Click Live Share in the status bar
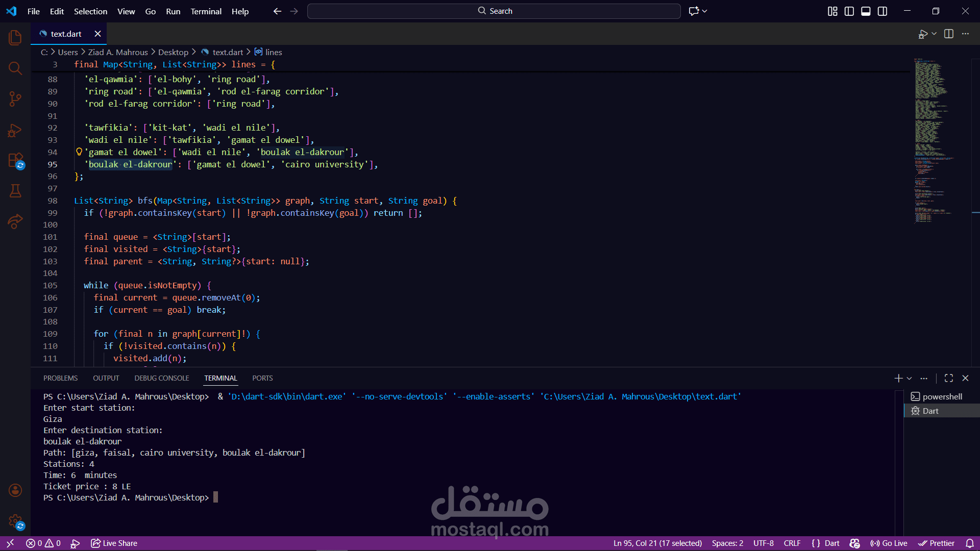Image resolution: width=980 pixels, height=551 pixels. [114, 543]
